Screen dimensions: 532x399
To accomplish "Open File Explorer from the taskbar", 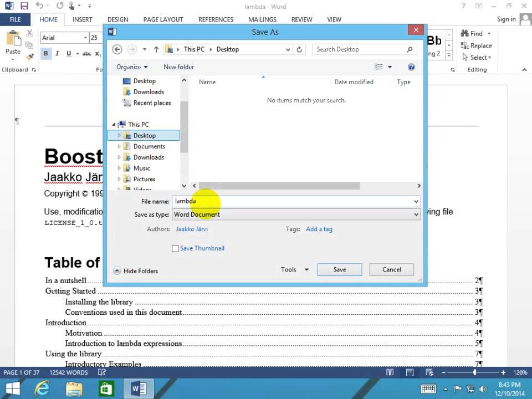I will coord(74,388).
